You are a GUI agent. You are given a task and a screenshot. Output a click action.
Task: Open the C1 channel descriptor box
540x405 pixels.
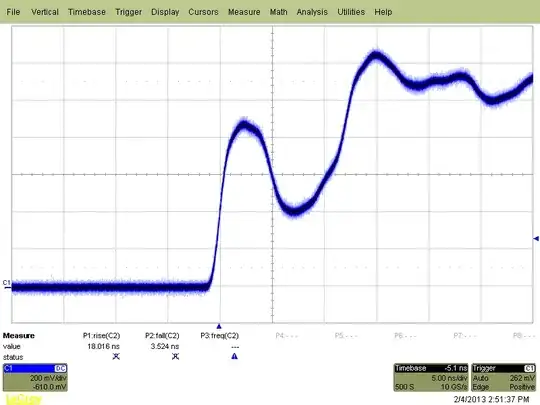pyautogui.click(x=35, y=377)
